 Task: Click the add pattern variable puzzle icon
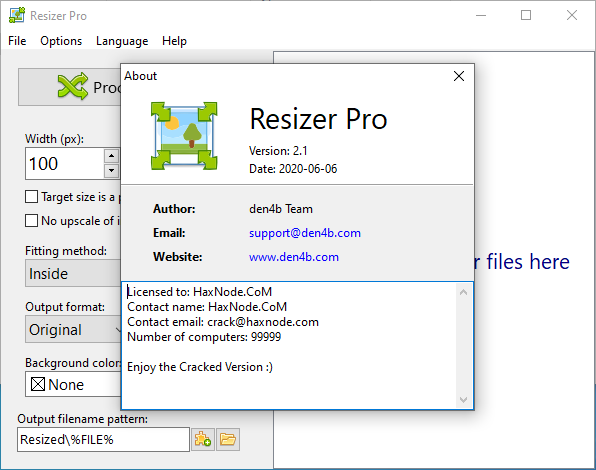(203, 439)
